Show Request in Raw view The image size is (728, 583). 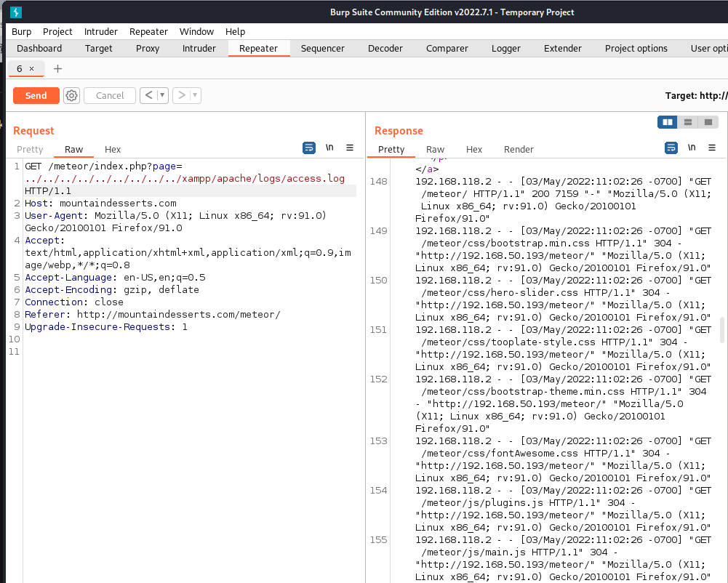(74, 150)
